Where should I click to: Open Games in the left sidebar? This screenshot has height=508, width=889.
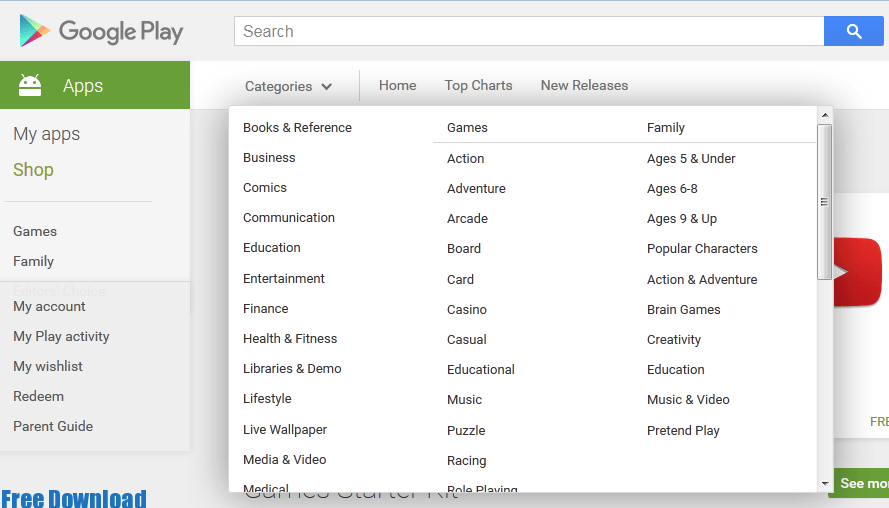point(35,231)
